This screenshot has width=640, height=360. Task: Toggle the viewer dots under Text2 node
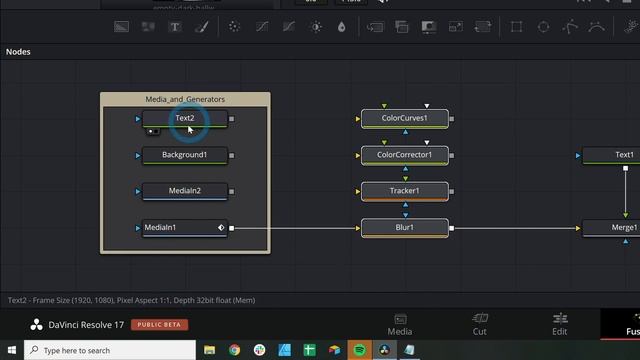[153, 131]
